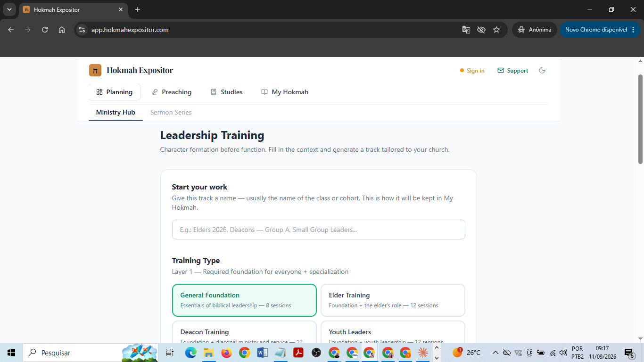The height and width of the screenshot is (362, 644).
Task: Open OBS Studio from the taskbar
Action: tap(316, 353)
